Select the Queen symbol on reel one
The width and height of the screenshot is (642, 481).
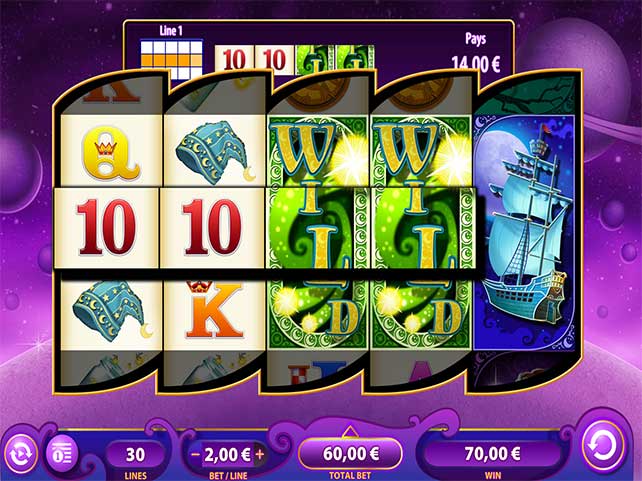point(111,153)
